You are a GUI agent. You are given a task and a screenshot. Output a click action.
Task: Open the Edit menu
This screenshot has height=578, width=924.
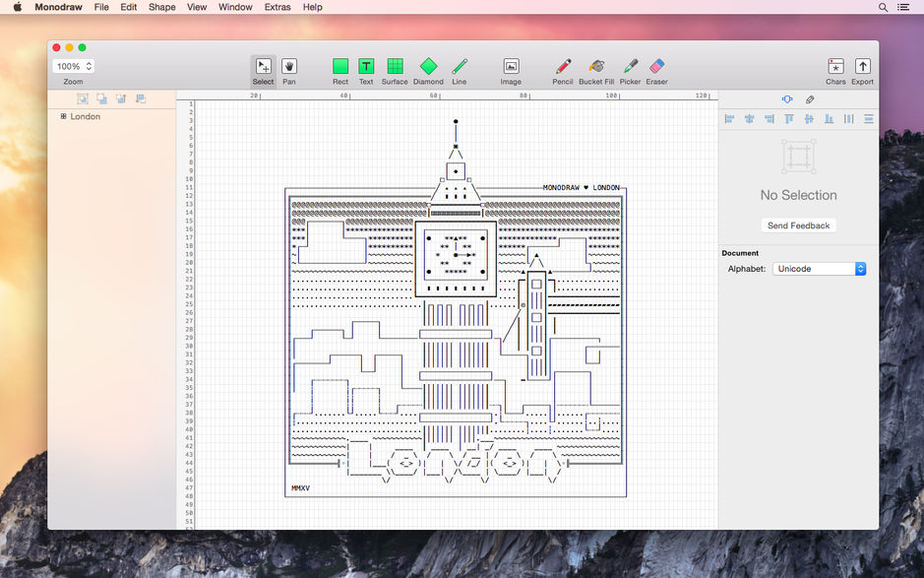[129, 7]
